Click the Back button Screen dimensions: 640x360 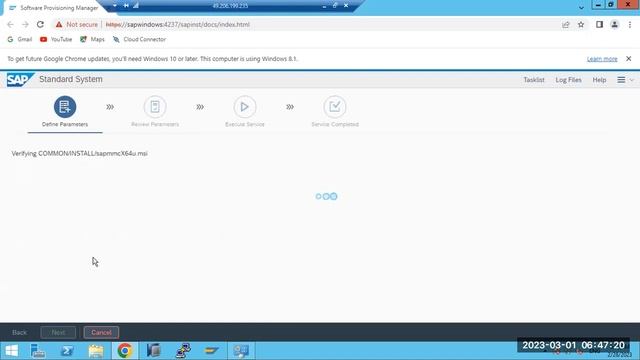(x=19, y=332)
